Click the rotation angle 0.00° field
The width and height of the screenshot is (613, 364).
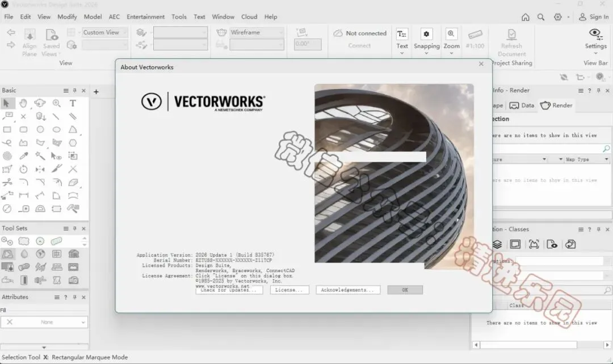pyautogui.click(x=308, y=44)
